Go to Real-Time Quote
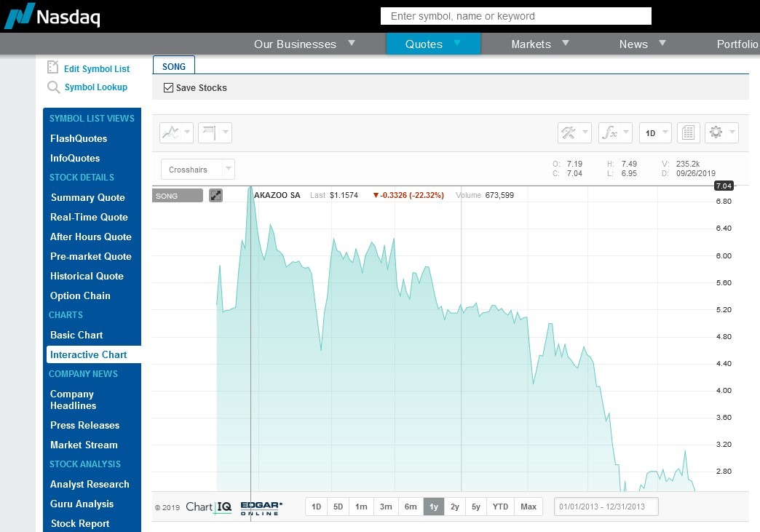The width and height of the screenshot is (760, 532). tap(90, 217)
